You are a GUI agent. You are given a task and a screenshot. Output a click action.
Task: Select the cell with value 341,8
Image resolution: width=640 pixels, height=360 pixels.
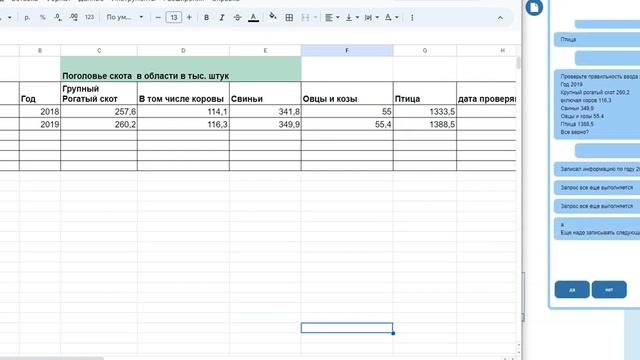[265, 111]
